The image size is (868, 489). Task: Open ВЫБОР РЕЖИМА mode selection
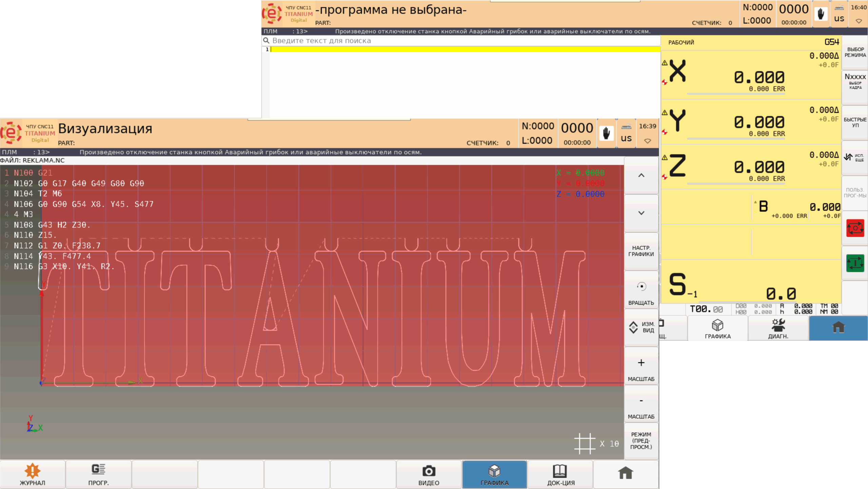tap(855, 52)
